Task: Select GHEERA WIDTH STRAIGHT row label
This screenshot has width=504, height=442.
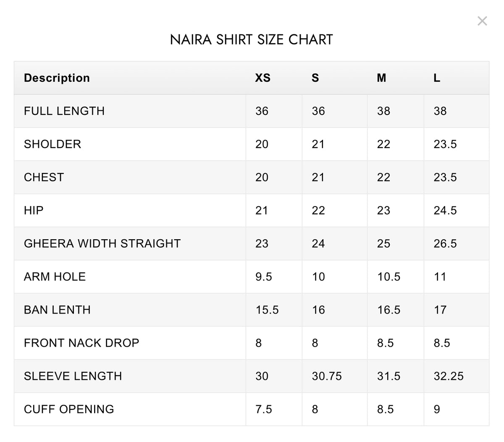Action: tap(102, 243)
